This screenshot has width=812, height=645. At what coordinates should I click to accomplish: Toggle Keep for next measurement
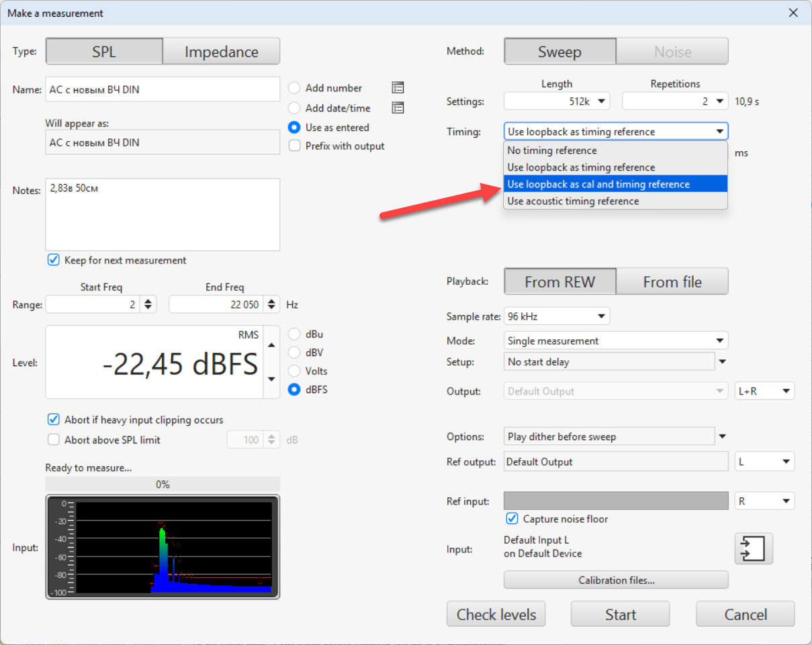pos(54,260)
